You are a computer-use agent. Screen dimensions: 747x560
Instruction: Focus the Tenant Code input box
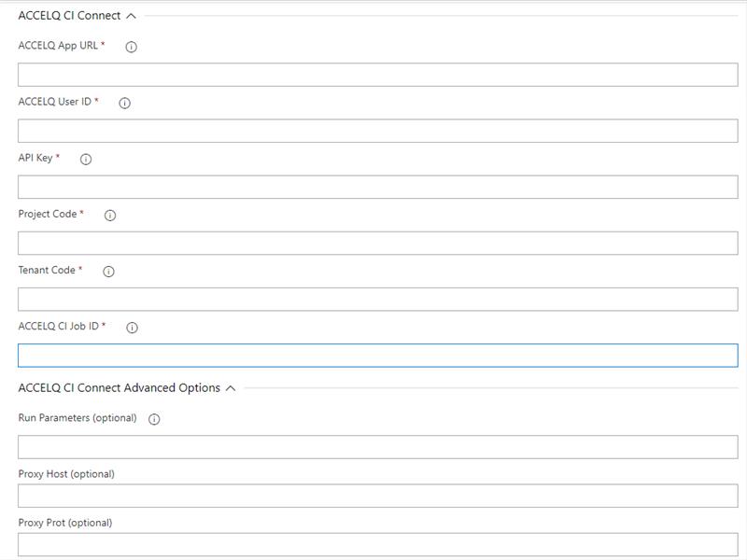tap(378, 300)
